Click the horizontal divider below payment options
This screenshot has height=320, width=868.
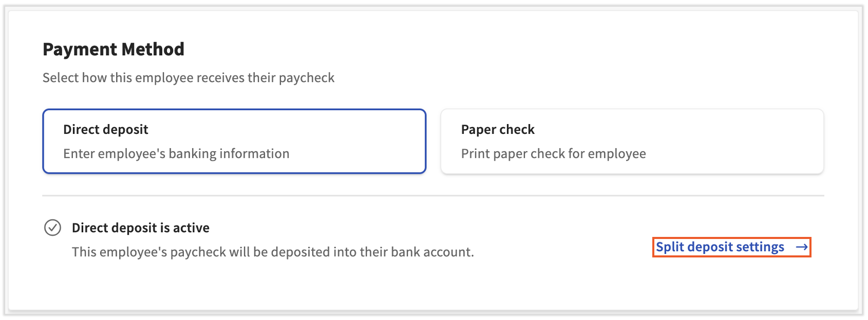pyautogui.click(x=433, y=195)
